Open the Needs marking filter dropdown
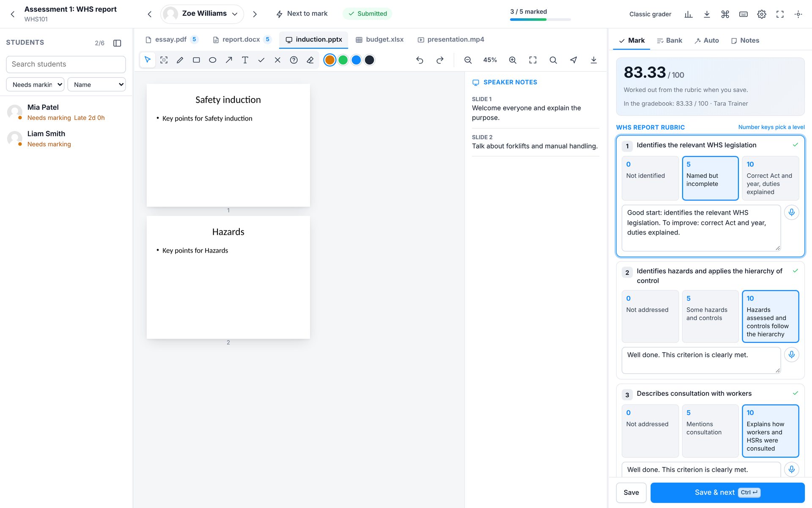Image resolution: width=812 pixels, height=508 pixels. pos(35,84)
